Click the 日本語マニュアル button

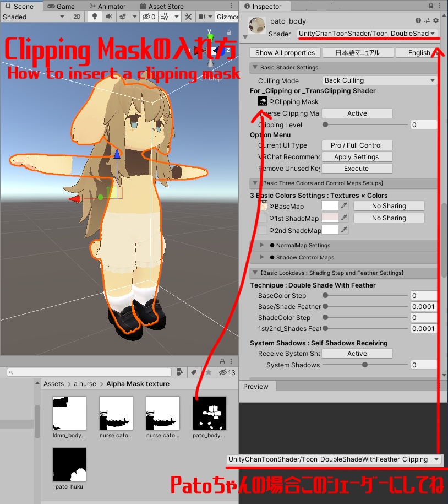(358, 52)
